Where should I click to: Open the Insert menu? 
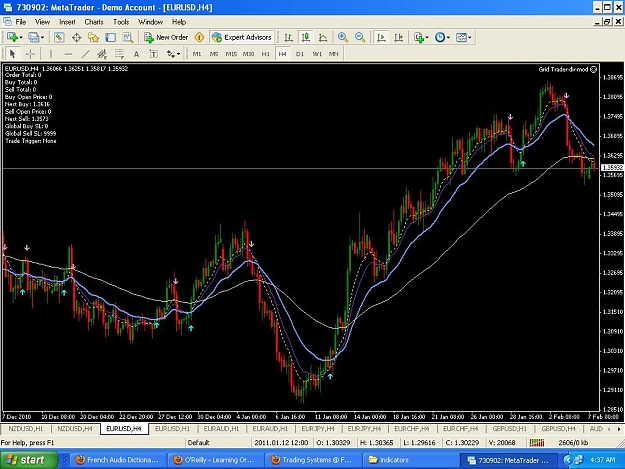click(67, 22)
